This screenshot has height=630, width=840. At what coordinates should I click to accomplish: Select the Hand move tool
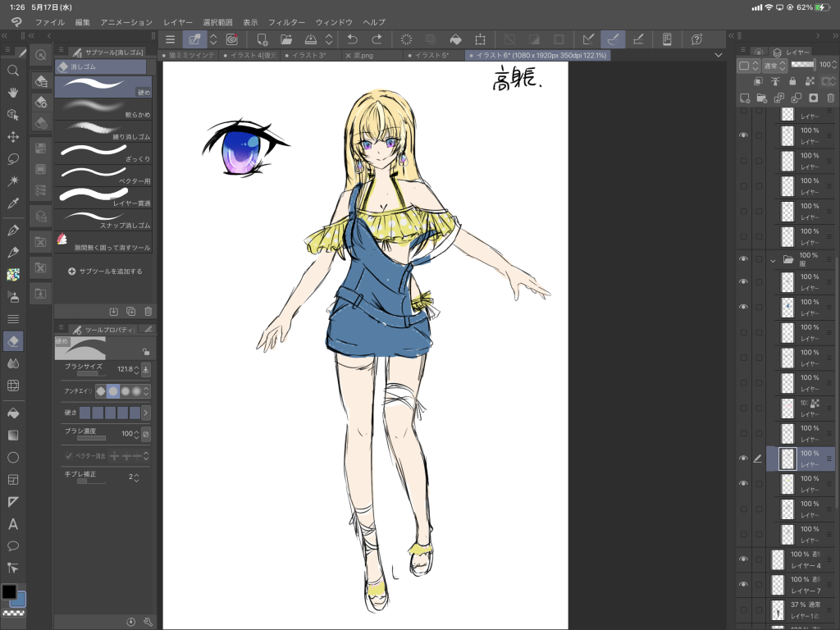pos(13,93)
